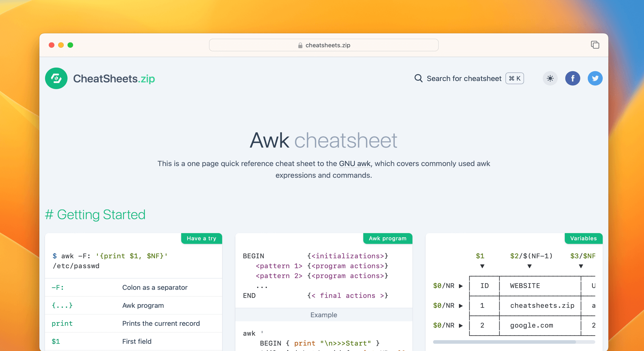
Task: Toggle light/dark theme with the sun icon
Action: coord(550,78)
